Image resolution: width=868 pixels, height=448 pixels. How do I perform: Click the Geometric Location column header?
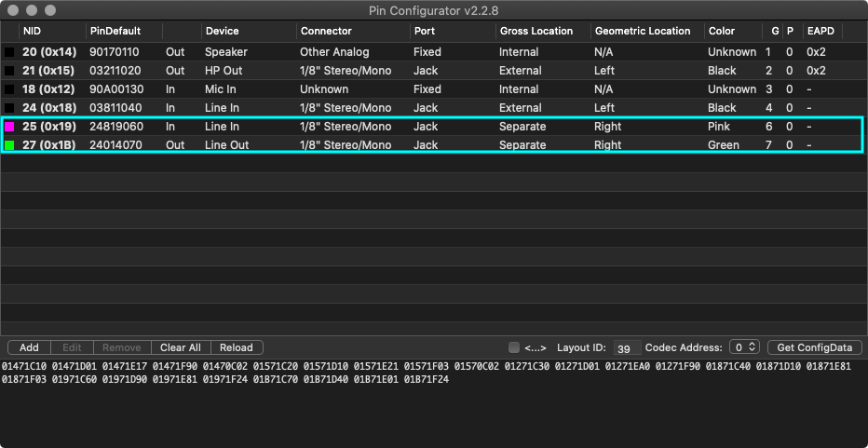[647, 31]
